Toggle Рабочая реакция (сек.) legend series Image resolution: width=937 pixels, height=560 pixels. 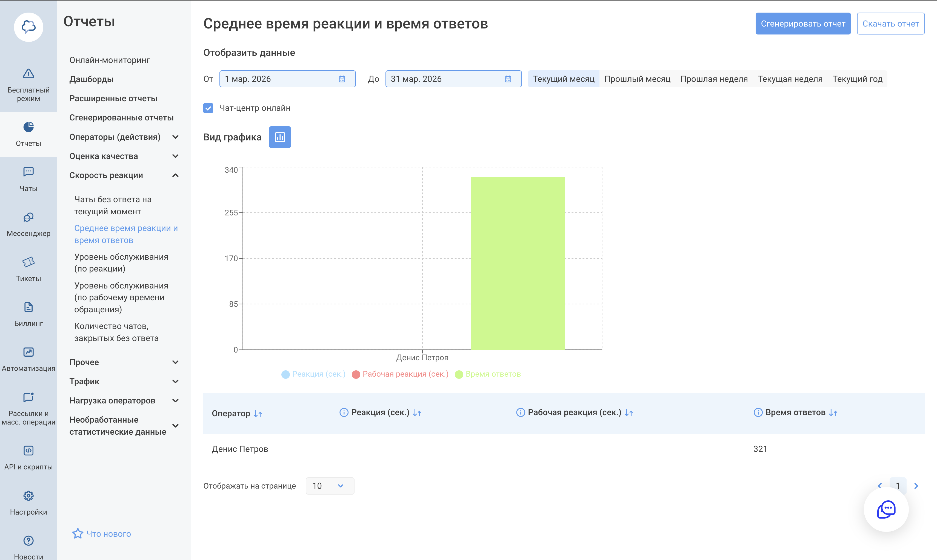tap(405, 374)
